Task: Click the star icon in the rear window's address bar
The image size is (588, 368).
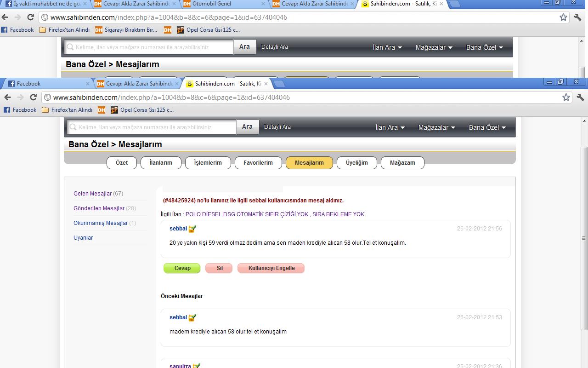Action: (563, 17)
